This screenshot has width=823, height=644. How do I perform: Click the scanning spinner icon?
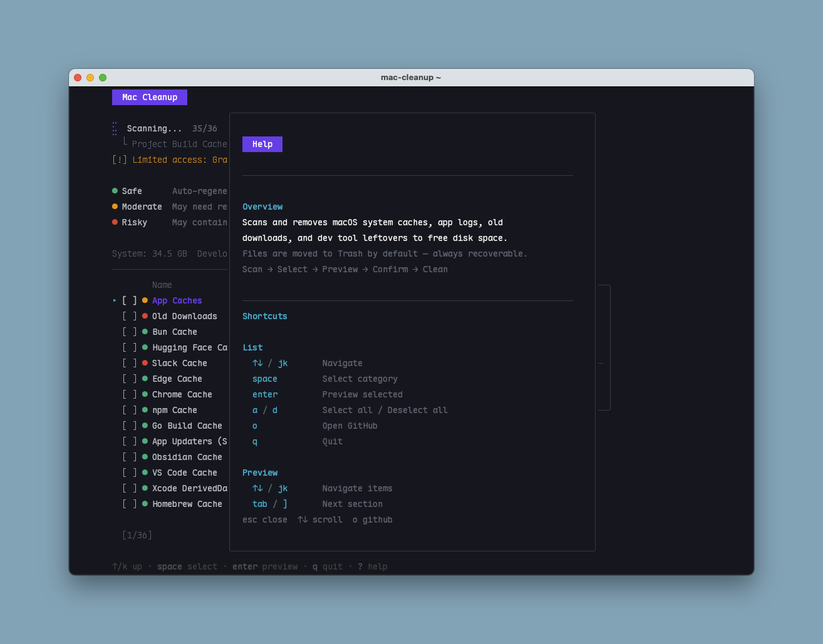coord(115,128)
